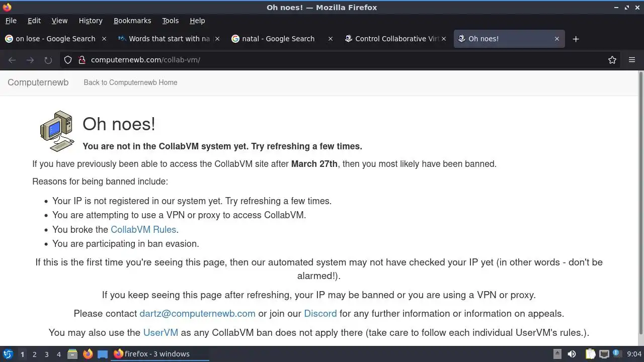
Task: Click the site security padlock icon
Action: point(82,60)
